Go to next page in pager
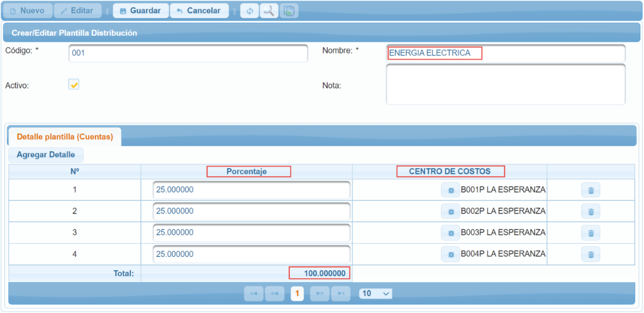644x313 pixels. point(320,293)
